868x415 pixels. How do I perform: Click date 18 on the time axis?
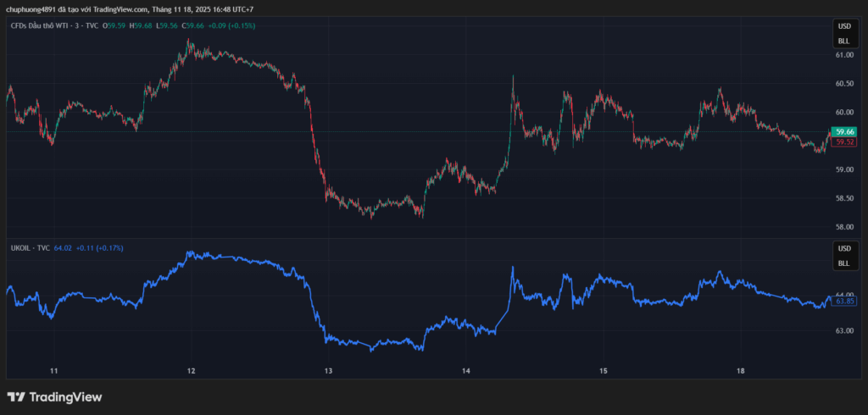point(740,371)
